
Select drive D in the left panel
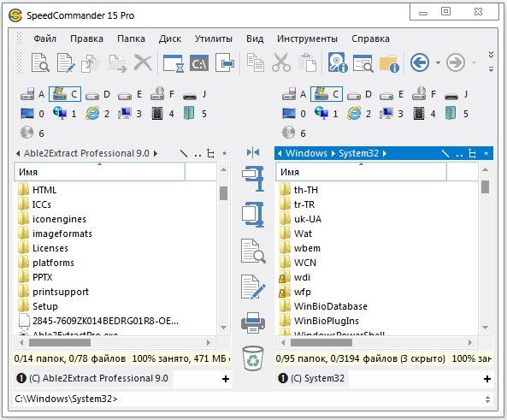pos(97,95)
